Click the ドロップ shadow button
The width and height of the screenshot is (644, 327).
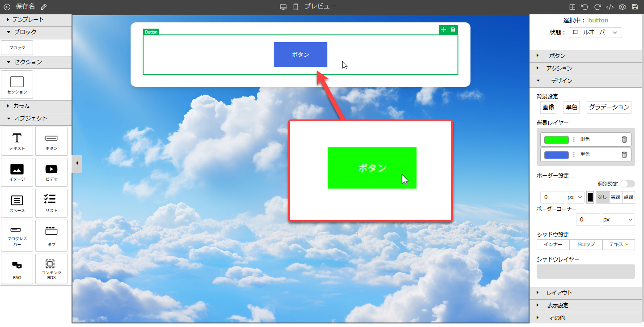[585, 245]
